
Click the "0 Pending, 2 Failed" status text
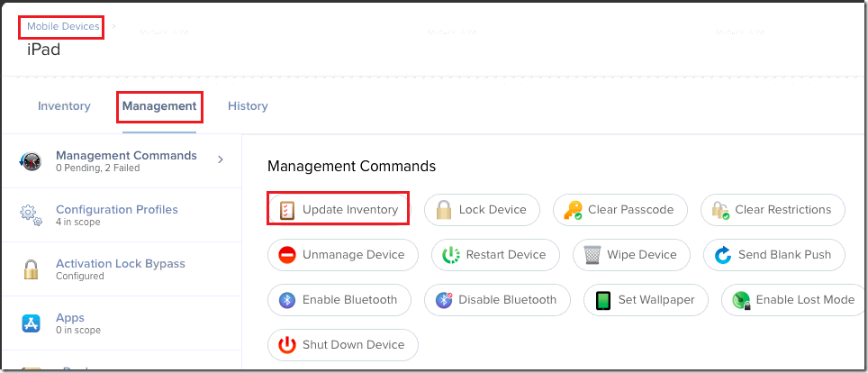98,168
